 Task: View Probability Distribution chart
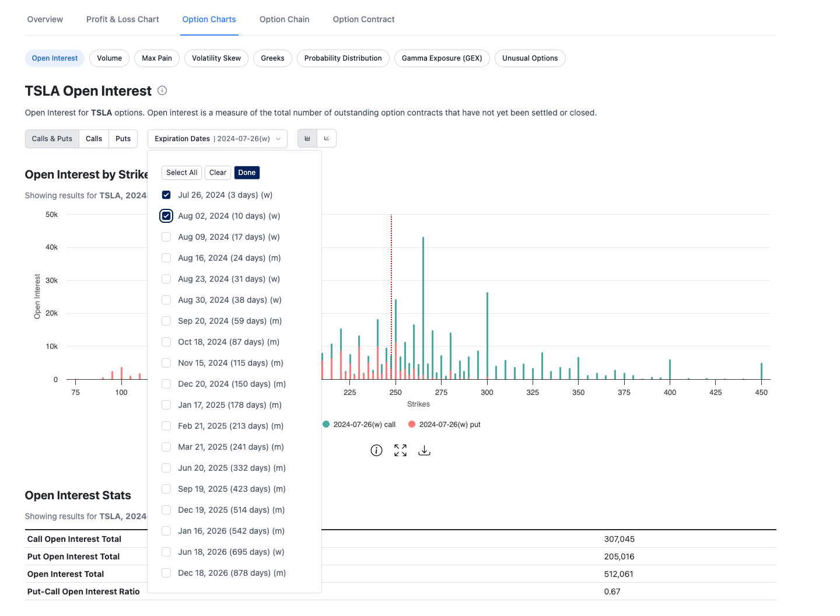point(343,58)
